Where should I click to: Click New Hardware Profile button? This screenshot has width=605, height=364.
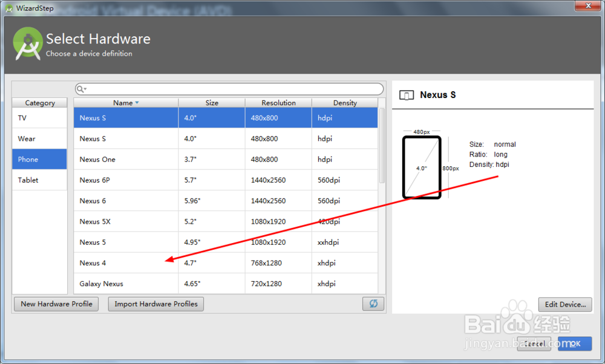(x=56, y=304)
